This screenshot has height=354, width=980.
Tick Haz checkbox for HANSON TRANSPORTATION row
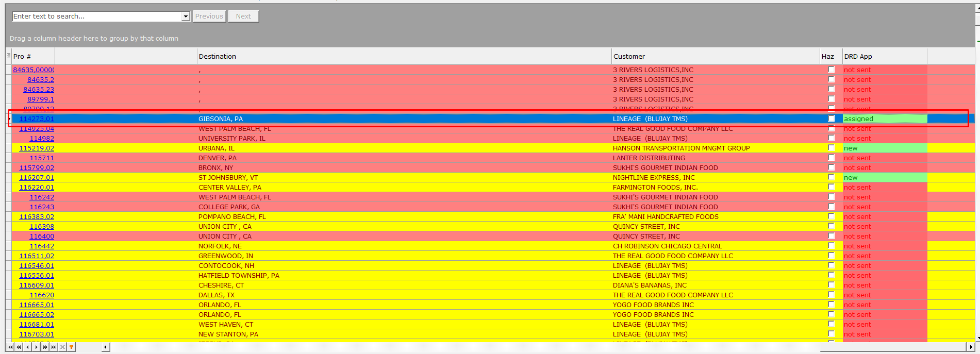click(x=831, y=148)
